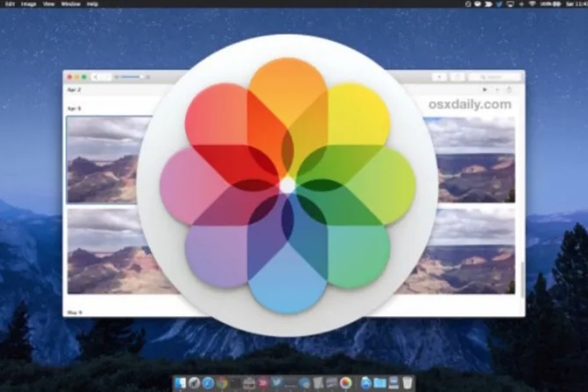The width and height of the screenshot is (588, 392).
Task: Open the Window menu
Action: [71, 4]
